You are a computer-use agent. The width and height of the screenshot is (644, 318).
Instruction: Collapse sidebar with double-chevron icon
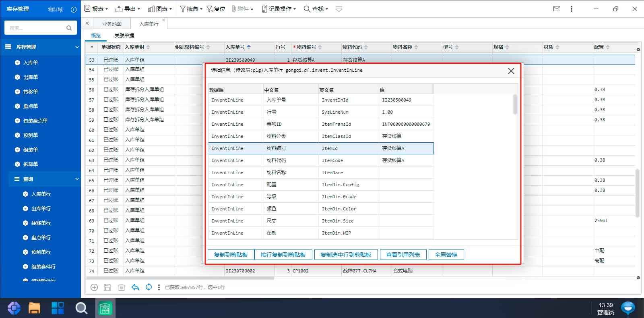point(87,23)
